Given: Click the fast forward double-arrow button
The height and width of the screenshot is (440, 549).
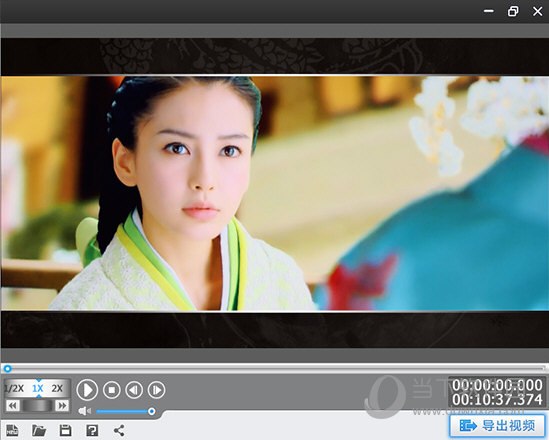Looking at the screenshot, I should pos(62,406).
